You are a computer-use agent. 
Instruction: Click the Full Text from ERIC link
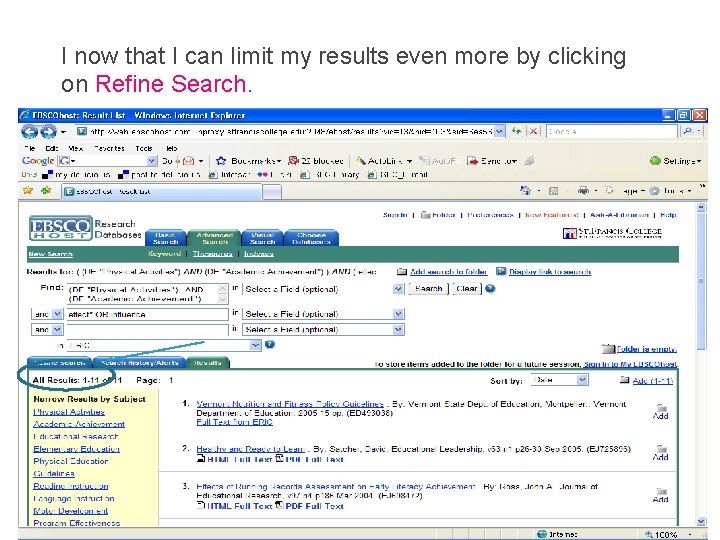[235, 422]
